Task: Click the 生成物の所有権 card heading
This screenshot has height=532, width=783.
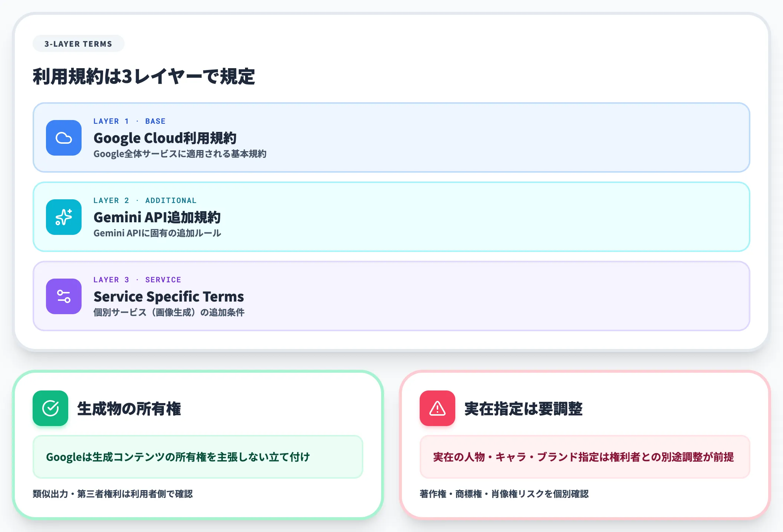Action: (x=129, y=409)
